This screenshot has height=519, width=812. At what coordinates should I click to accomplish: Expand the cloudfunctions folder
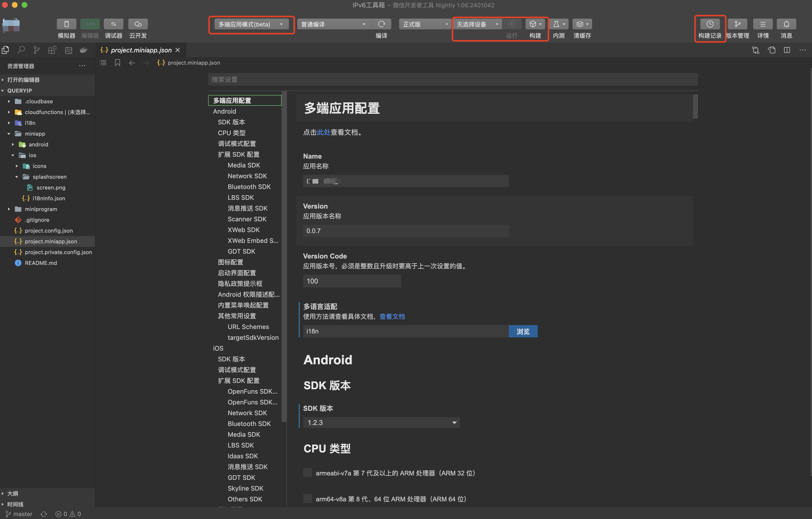47,112
